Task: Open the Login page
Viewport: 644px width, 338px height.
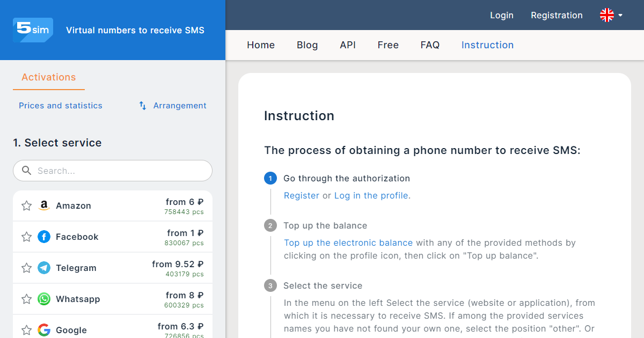Action: pos(502,15)
